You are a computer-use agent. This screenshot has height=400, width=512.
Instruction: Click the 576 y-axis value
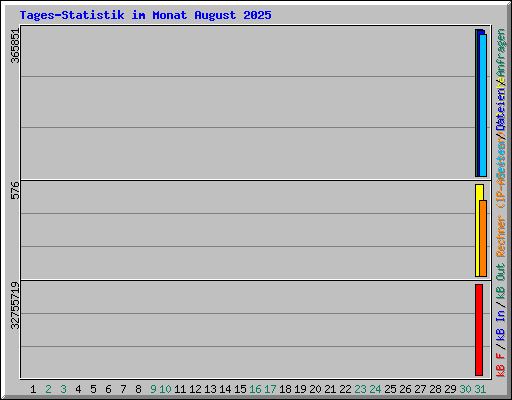tap(15, 190)
